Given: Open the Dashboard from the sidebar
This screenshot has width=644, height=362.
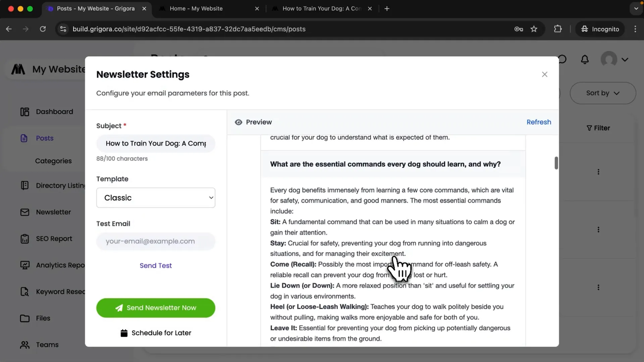Looking at the screenshot, I should pos(54,111).
